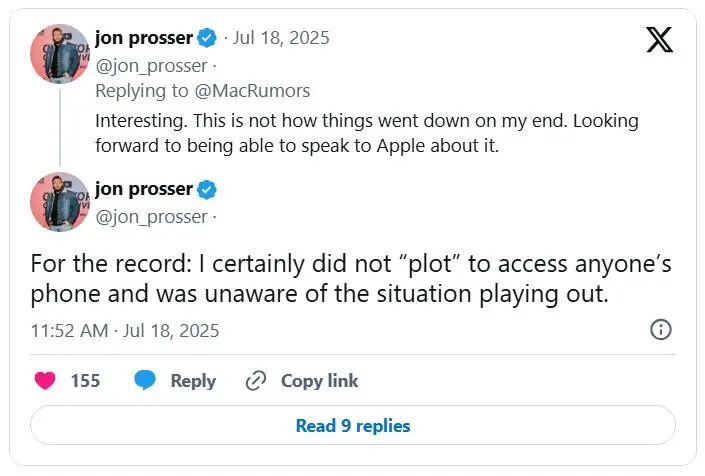This screenshot has height=476, width=705.
Task: Like the tweet with the heart icon
Action: 45,380
